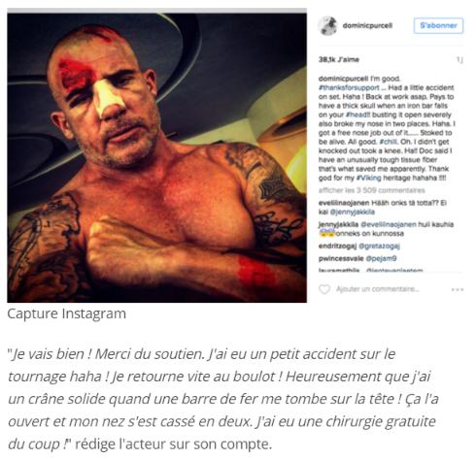Open the #thanksforsupport hashtag

point(349,87)
